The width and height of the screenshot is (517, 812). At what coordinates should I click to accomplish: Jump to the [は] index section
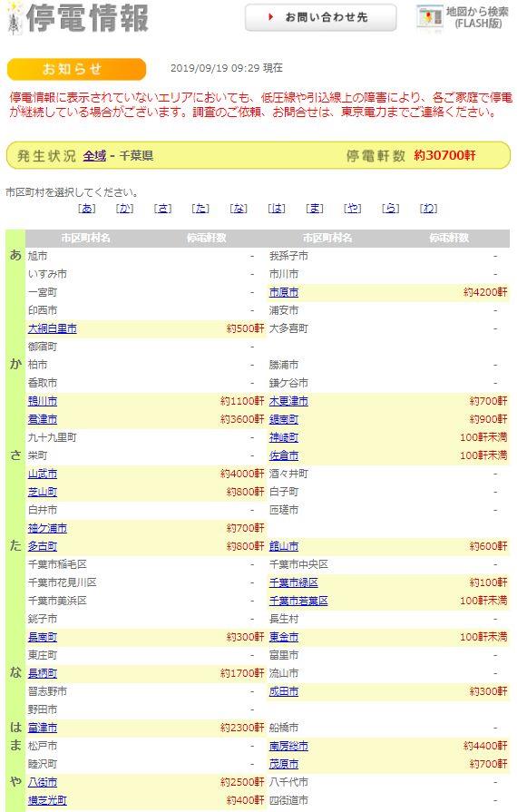click(277, 208)
